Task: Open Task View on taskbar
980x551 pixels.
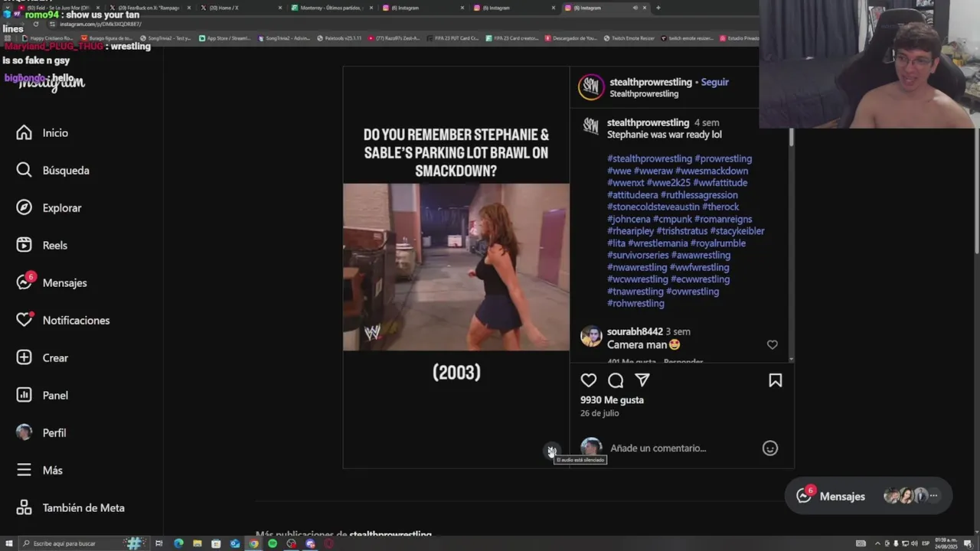Action: coord(159,543)
